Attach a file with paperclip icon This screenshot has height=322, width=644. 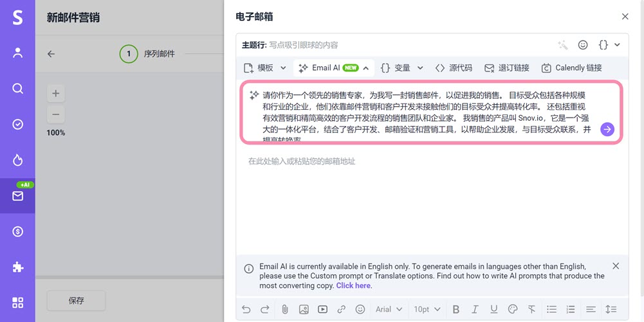[284, 309]
